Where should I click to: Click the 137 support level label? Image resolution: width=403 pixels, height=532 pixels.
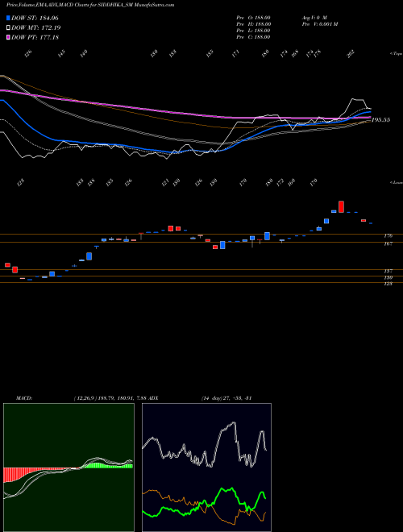point(388,271)
